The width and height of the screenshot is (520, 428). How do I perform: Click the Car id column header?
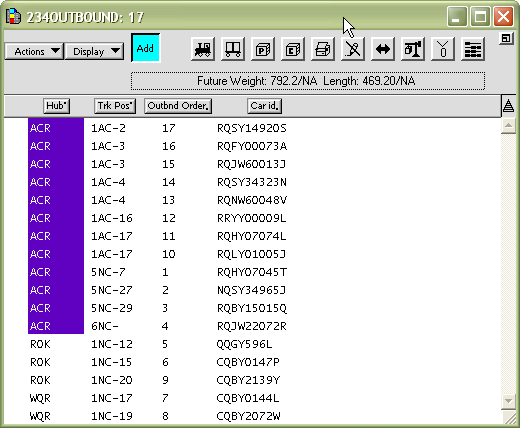pos(265,106)
